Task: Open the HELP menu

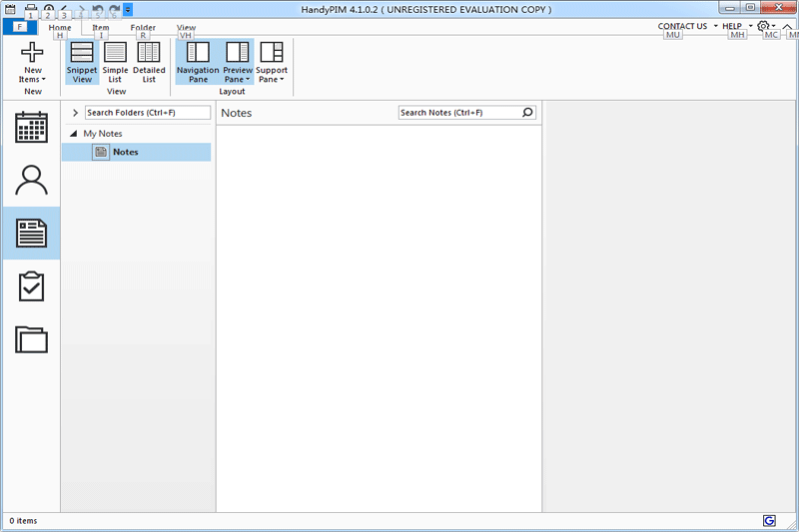Action: tap(737, 26)
